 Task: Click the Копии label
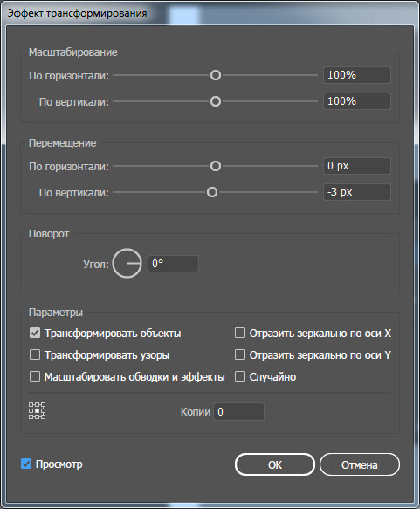click(196, 411)
